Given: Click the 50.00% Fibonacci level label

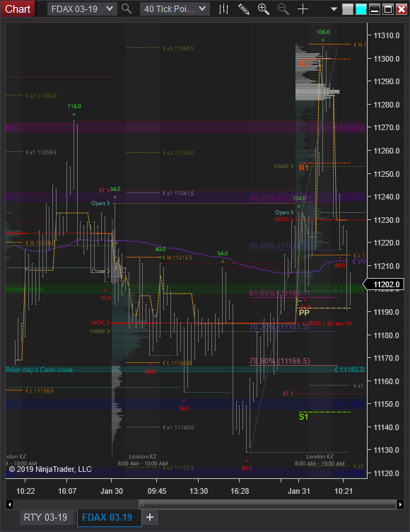Looking at the screenshot, I should 279,245.
